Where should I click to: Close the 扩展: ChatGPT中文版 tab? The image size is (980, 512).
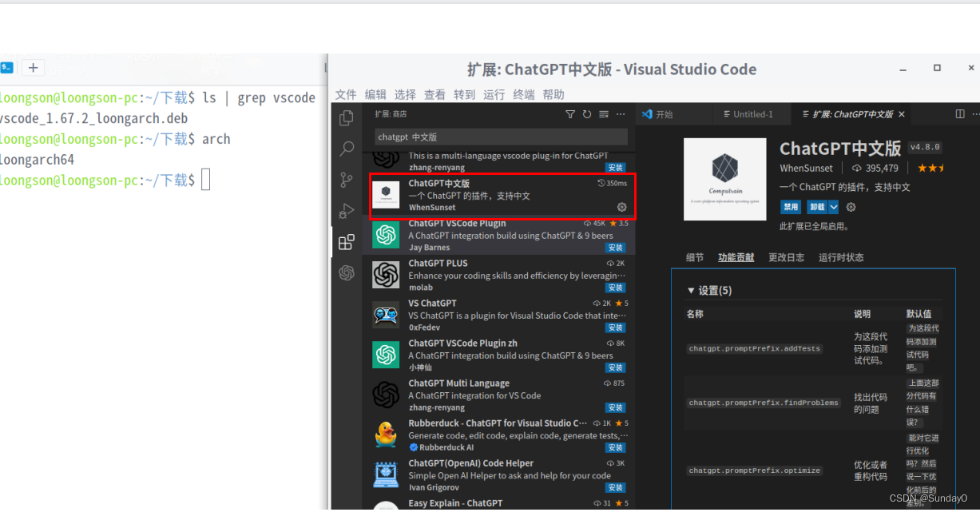(x=902, y=114)
